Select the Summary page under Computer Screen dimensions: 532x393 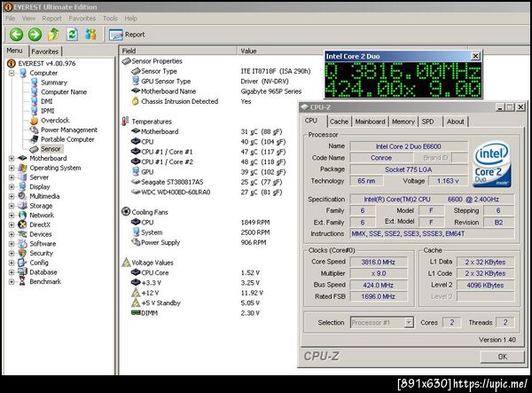pos(52,83)
